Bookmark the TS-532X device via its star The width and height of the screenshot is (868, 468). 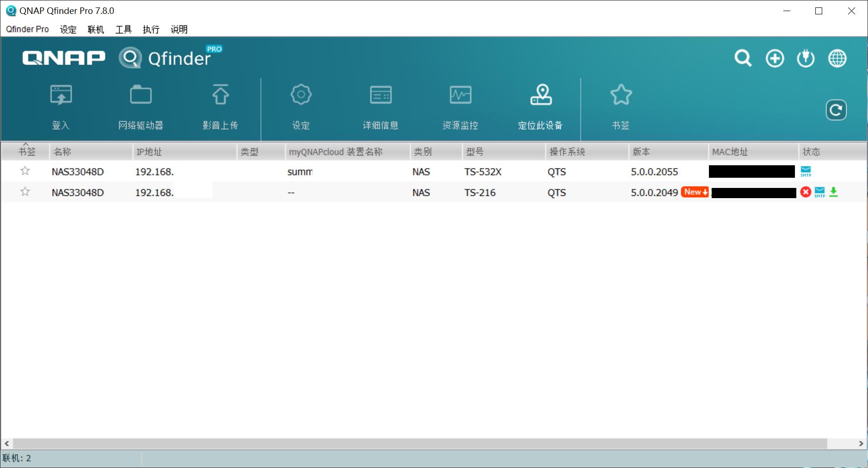tap(25, 171)
